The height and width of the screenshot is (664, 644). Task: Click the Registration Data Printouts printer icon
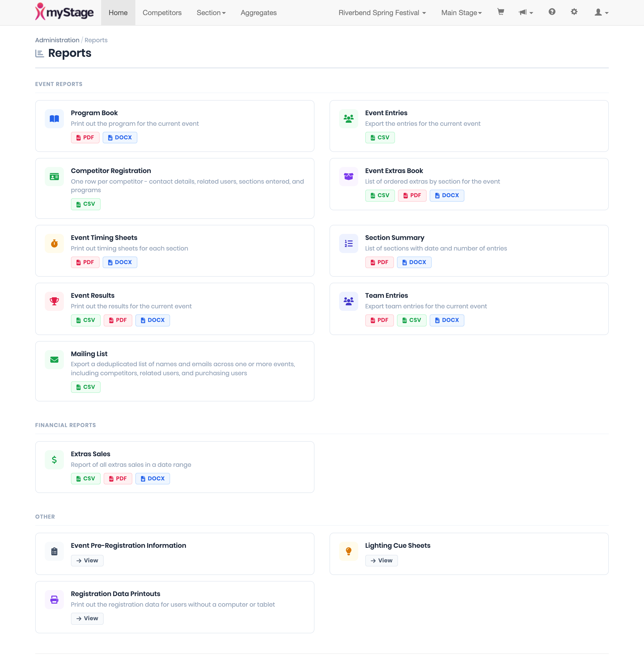click(54, 600)
